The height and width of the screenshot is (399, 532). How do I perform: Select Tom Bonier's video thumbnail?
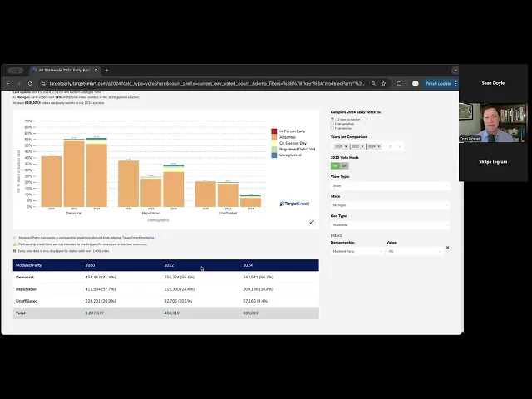493,123
